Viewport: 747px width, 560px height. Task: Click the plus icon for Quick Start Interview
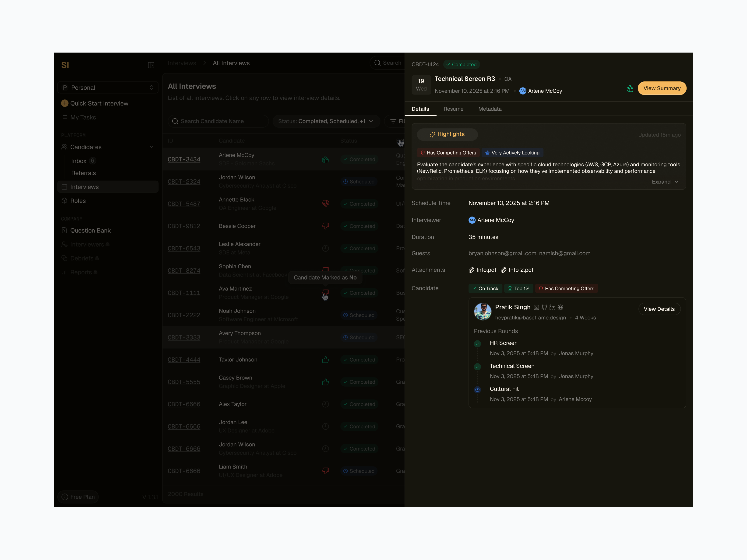pyautogui.click(x=64, y=103)
